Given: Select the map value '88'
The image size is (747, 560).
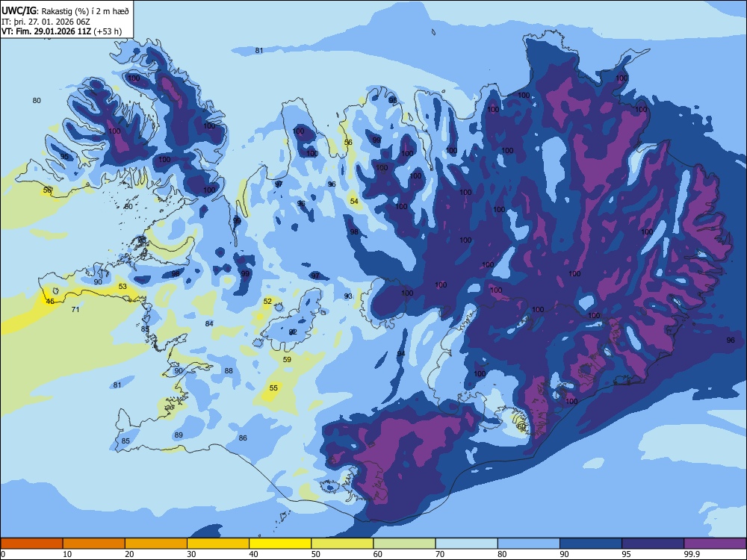Looking at the screenshot, I should coord(229,371).
